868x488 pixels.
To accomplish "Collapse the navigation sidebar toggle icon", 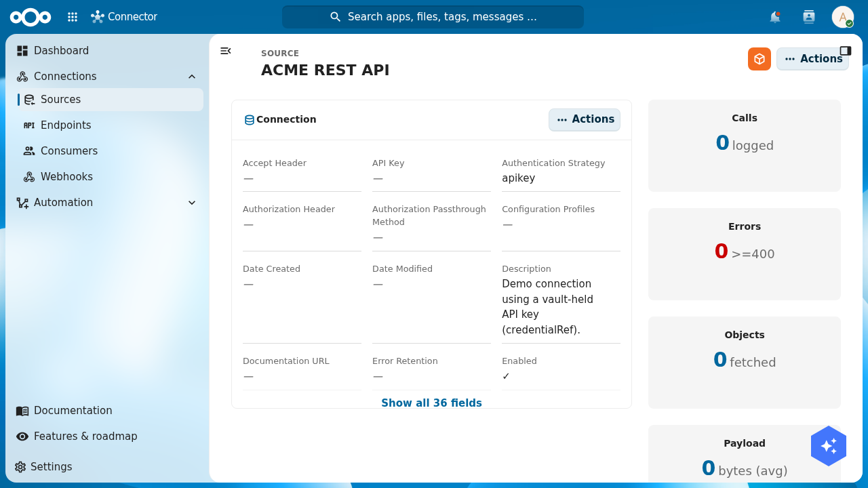I will point(226,51).
